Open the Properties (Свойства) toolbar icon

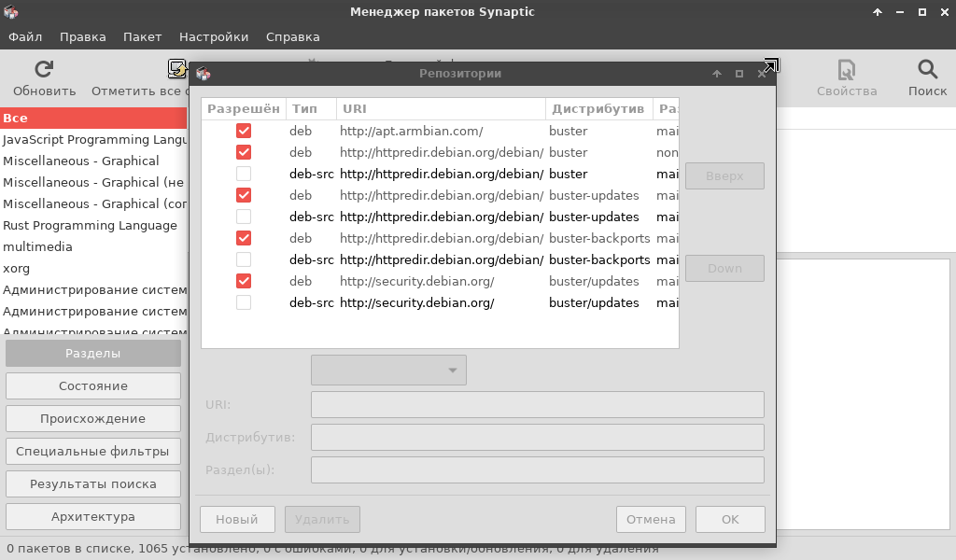[846, 69]
